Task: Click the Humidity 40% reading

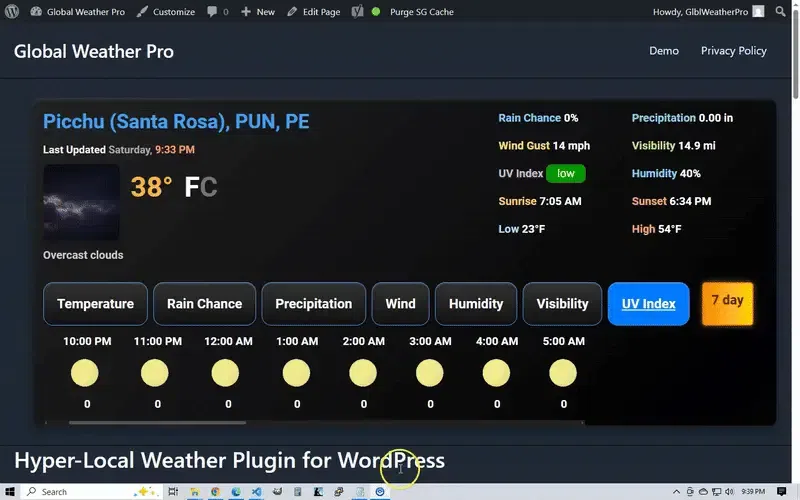Action: pos(666,173)
